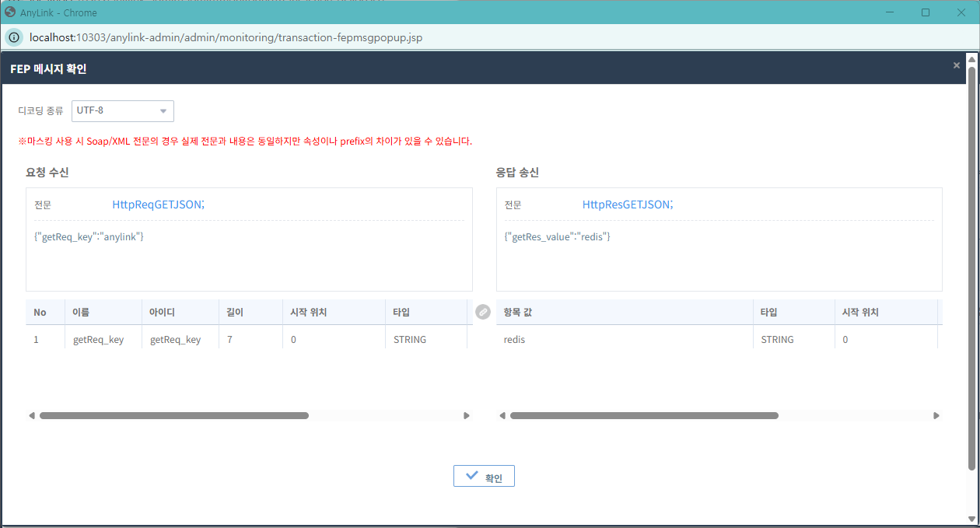Click the 길이 column header
This screenshot has width=980, height=528.
point(235,313)
